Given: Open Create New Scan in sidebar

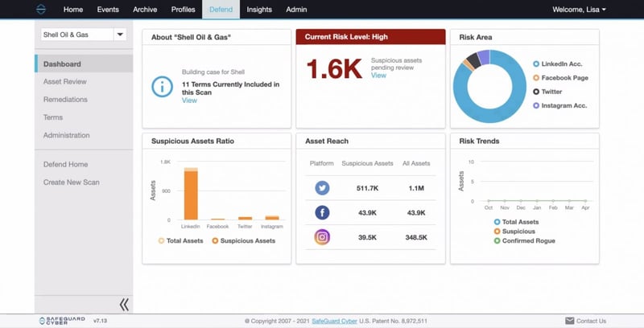Looking at the screenshot, I should pyautogui.click(x=72, y=182).
